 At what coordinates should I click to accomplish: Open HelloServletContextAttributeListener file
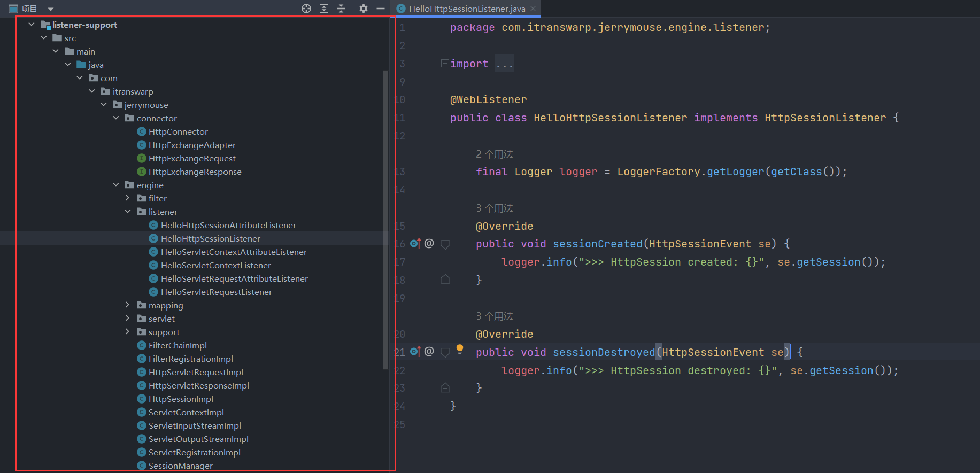coord(234,252)
